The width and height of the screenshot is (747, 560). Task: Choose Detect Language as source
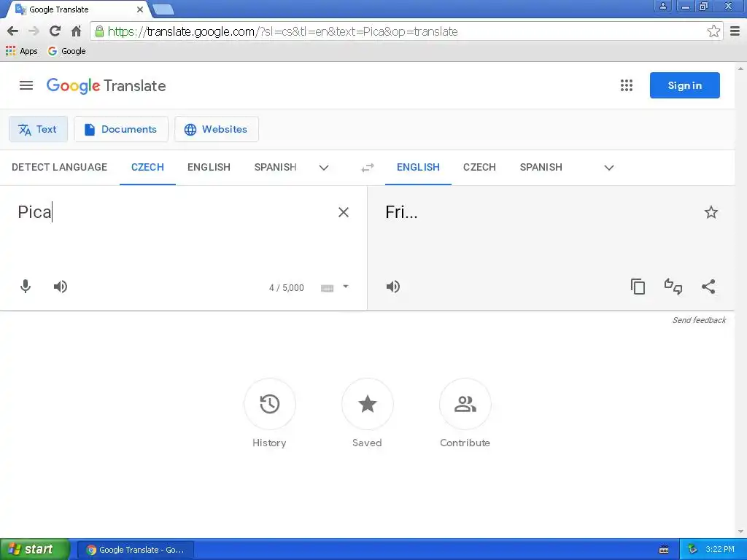click(x=60, y=167)
